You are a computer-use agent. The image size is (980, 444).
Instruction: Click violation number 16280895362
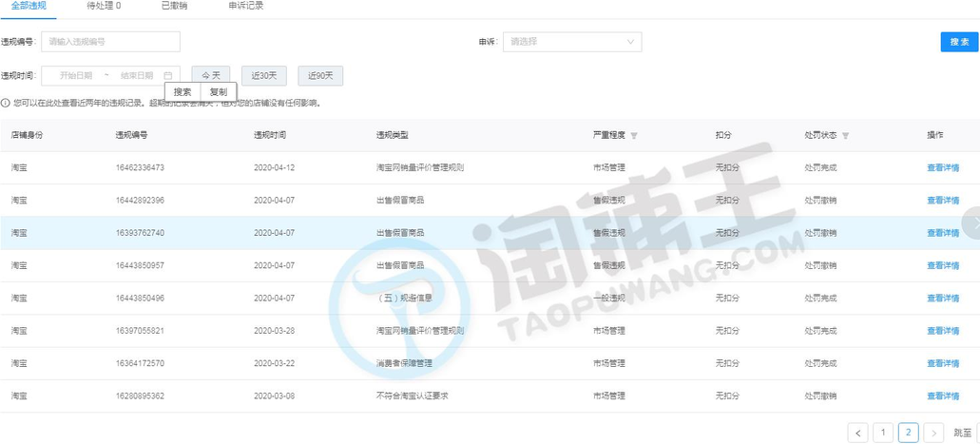click(x=140, y=396)
